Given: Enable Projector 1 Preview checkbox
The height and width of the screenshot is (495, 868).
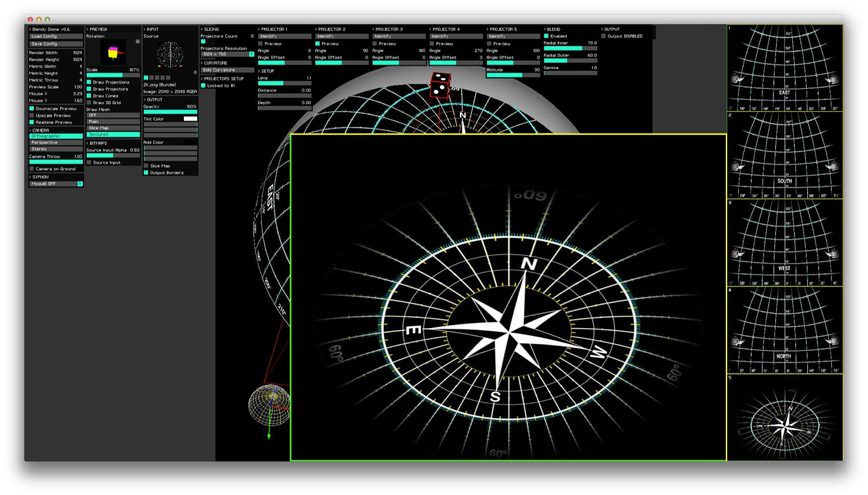Looking at the screenshot, I should [260, 43].
